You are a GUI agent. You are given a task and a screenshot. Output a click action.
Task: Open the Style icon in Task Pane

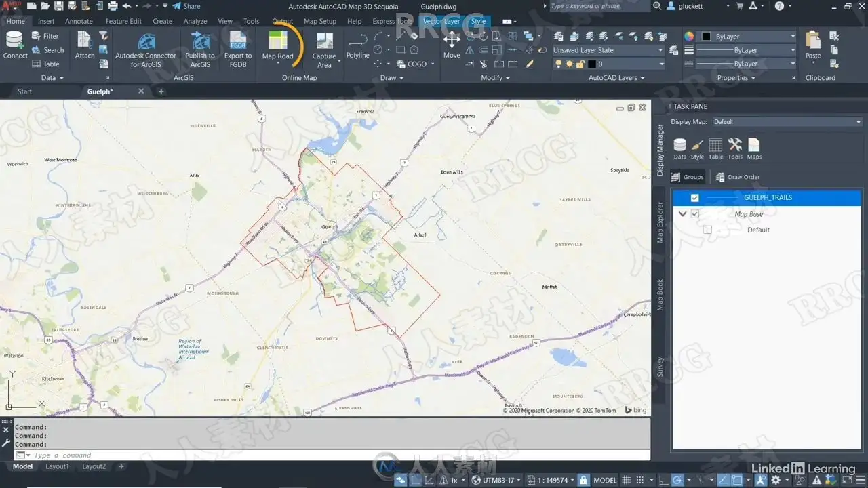(x=697, y=149)
